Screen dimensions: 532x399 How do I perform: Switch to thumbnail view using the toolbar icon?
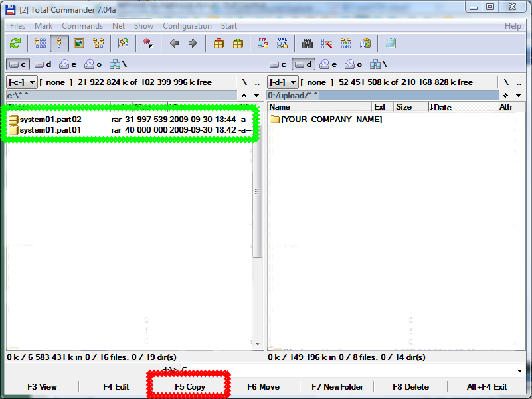tap(79, 44)
